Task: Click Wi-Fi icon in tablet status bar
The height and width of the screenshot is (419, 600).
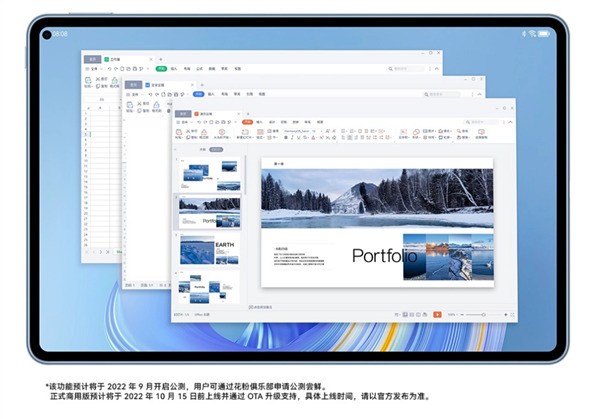Action: [532, 34]
